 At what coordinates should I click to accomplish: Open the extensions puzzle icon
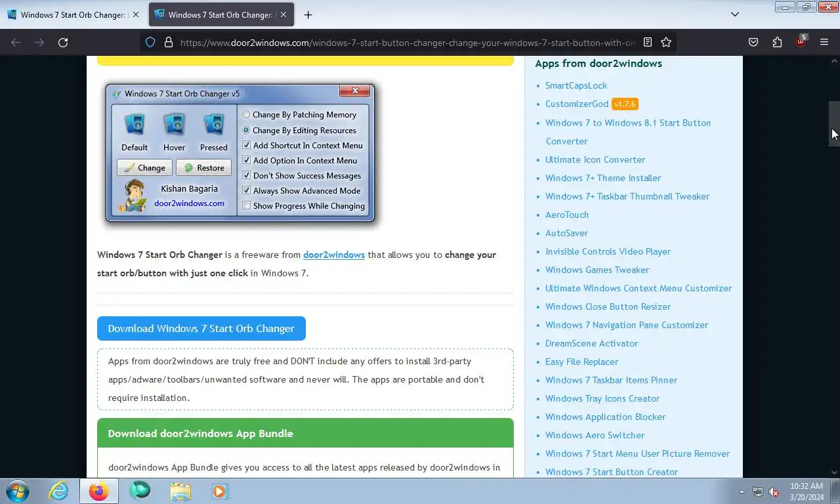click(x=777, y=42)
